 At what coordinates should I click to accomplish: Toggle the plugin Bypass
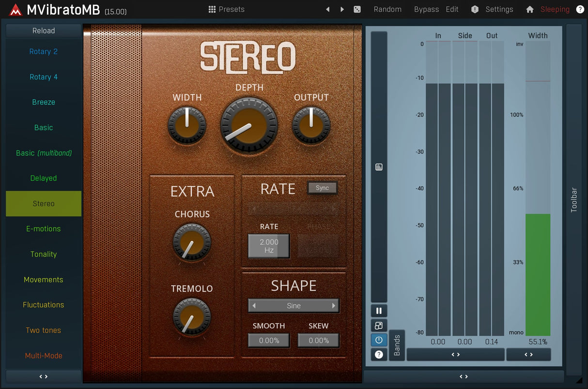point(426,9)
